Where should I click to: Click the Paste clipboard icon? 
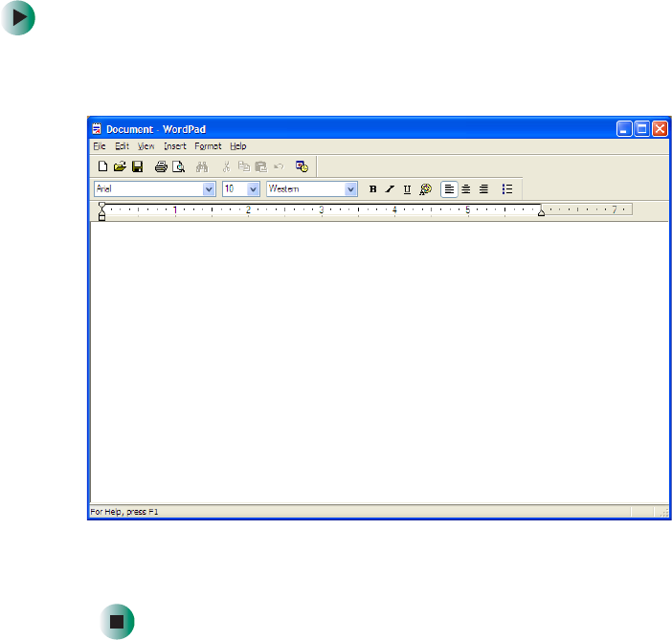pos(261,166)
